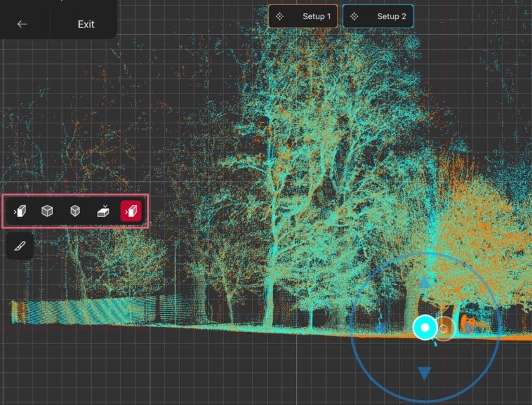The width and height of the screenshot is (532, 405).
Task: Switch to the top-down view icon
Action: [x=103, y=211]
